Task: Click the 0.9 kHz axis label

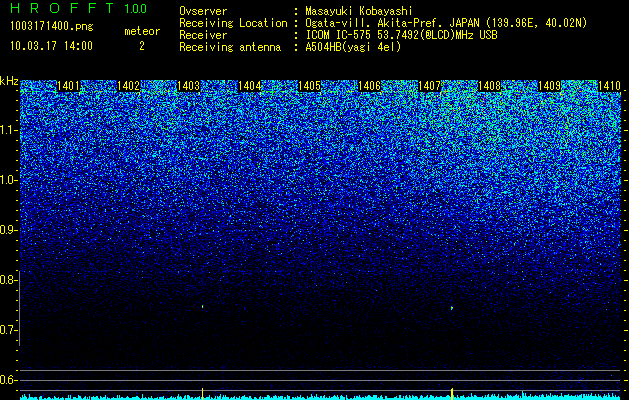Action: tap(8, 230)
